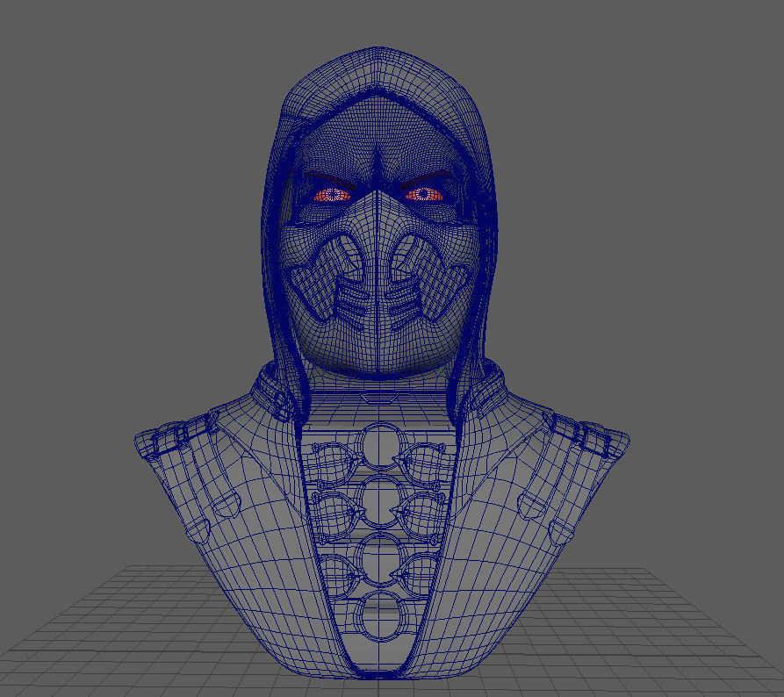Click the face mask respirator mesh

[378, 285]
